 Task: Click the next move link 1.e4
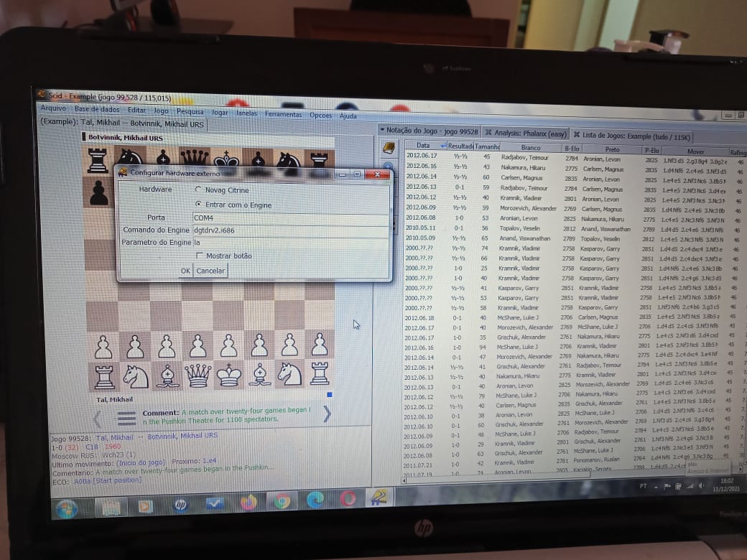pyautogui.click(x=209, y=460)
